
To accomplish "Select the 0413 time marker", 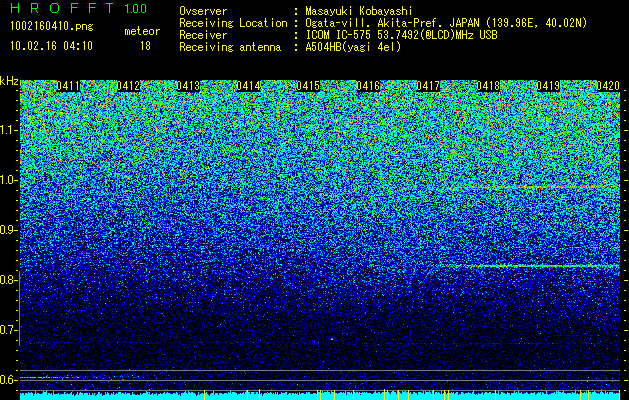I will coord(188,86).
